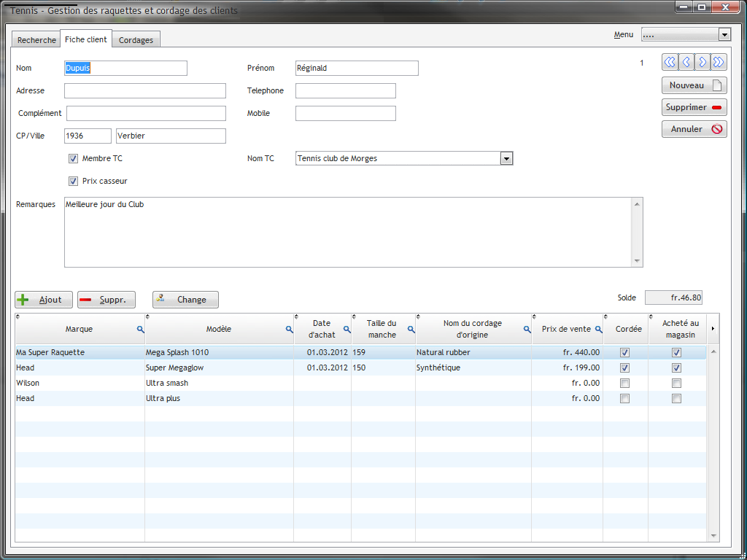This screenshot has width=747, height=560.
Task: Click the sort arrows on the Prix de vente column
Action: (535, 316)
